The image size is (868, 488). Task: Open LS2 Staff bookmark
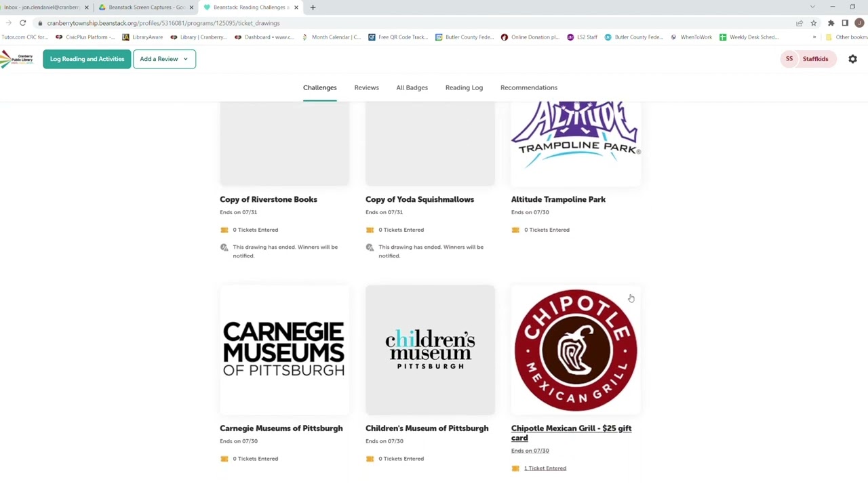[583, 37]
